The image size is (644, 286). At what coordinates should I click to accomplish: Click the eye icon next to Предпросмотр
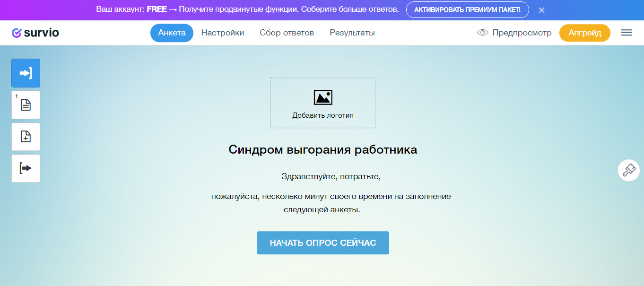click(x=482, y=33)
